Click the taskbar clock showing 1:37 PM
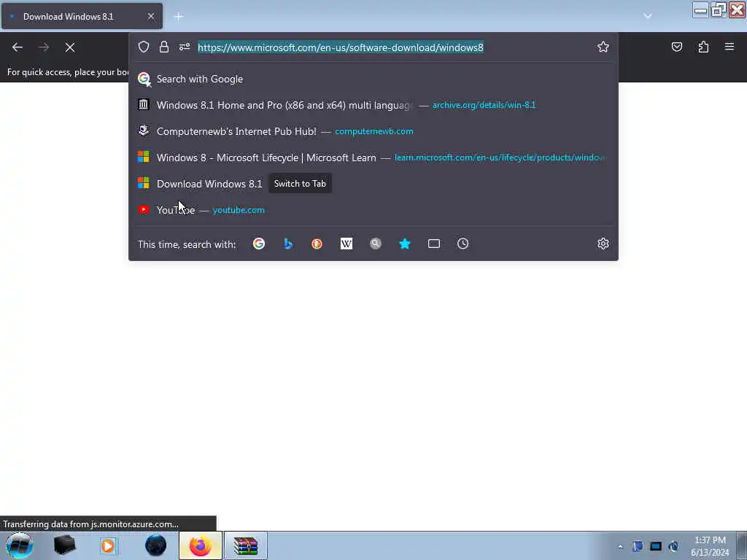The image size is (747, 560). tap(710, 546)
